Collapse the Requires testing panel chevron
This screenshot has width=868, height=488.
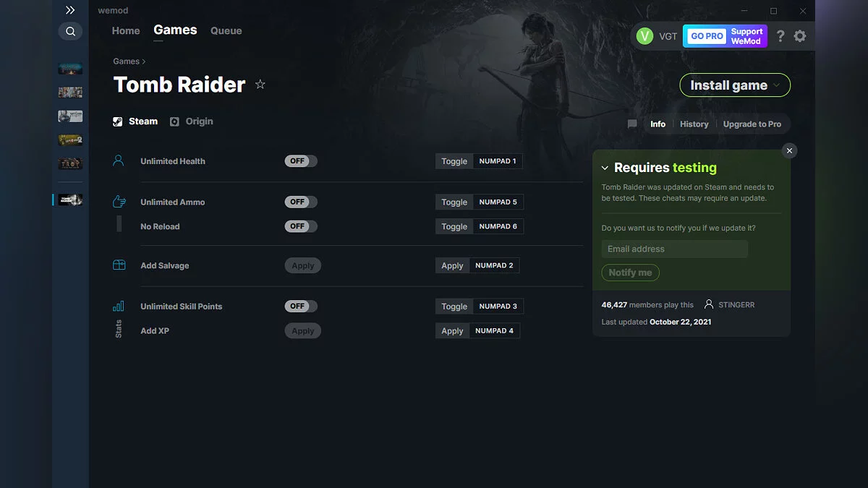click(605, 167)
